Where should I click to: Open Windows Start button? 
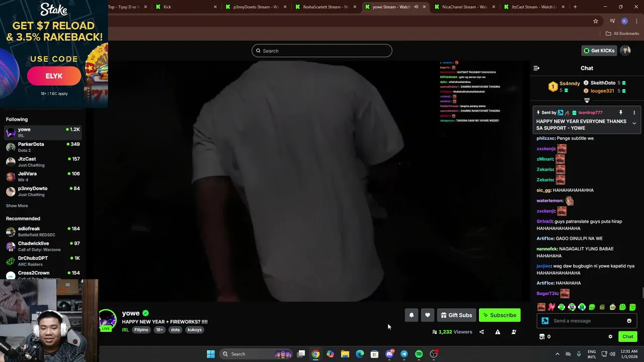point(211,354)
